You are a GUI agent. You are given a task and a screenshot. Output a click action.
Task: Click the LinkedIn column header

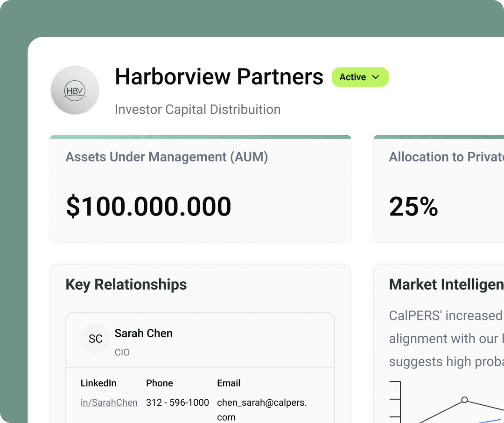pyautogui.click(x=98, y=383)
